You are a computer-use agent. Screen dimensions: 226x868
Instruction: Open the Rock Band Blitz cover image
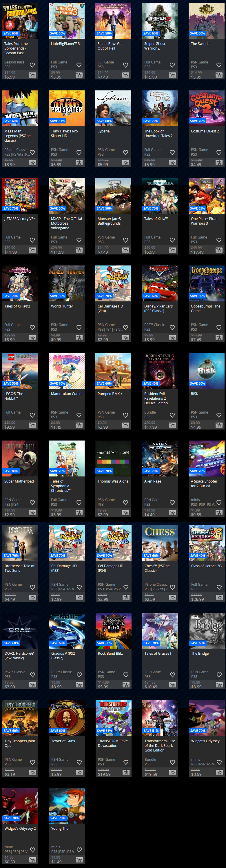114,630
